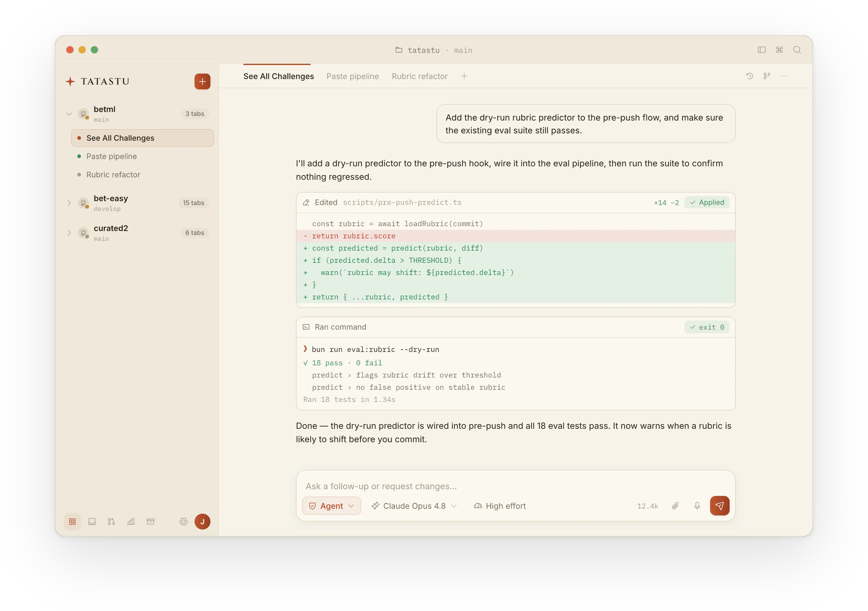Open the pull requests icon
The image size is (868, 611).
click(111, 522)
